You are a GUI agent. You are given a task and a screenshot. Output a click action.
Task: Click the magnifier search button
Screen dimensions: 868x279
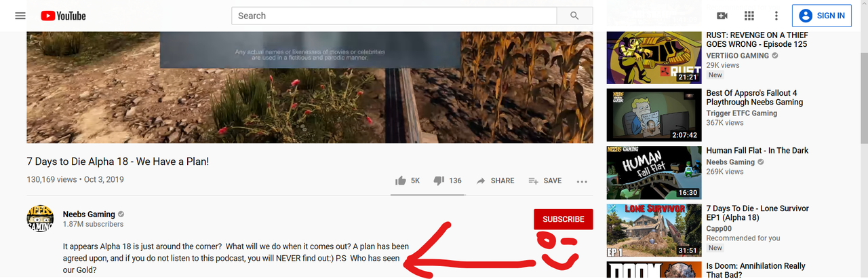(575, 16)
